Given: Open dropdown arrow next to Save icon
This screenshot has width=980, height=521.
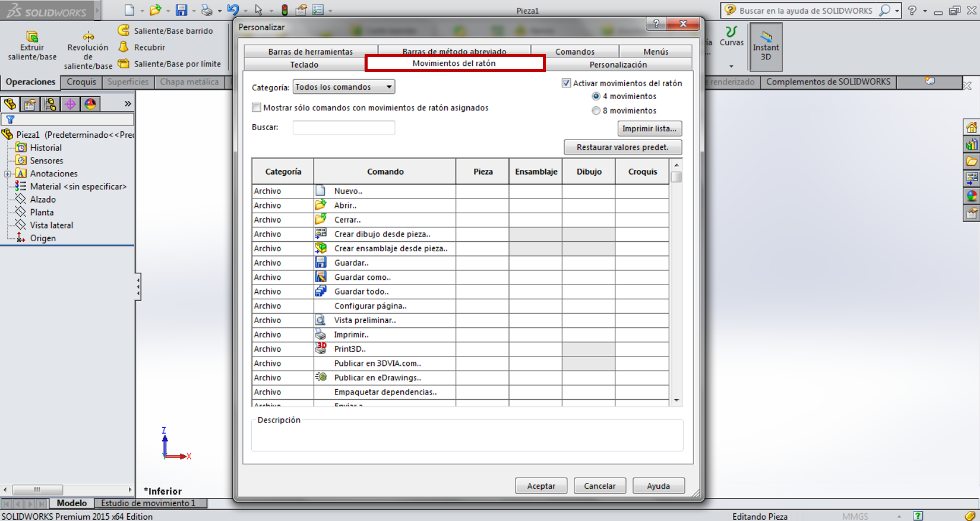Looking at the screenshot, I should (x=194, y=11).
